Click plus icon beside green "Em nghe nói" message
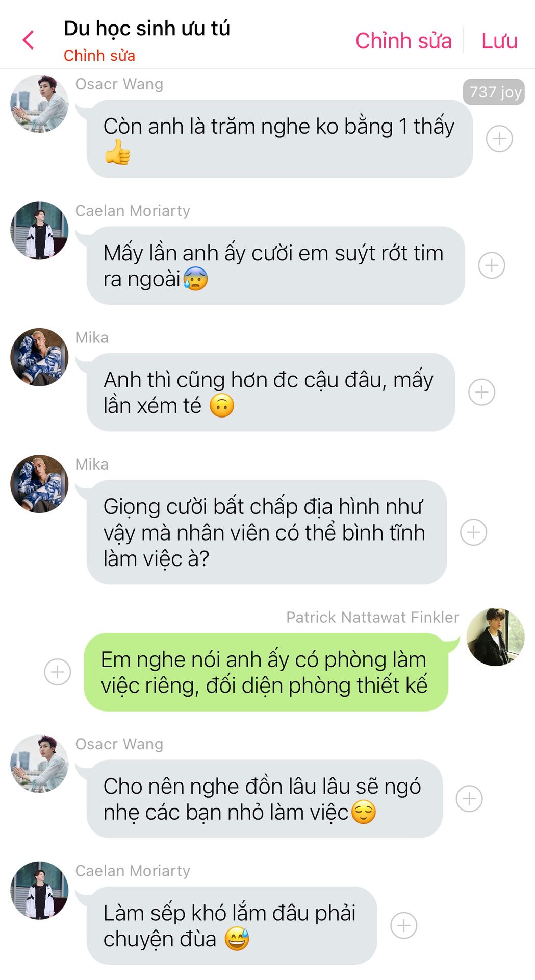 (58, 672)
